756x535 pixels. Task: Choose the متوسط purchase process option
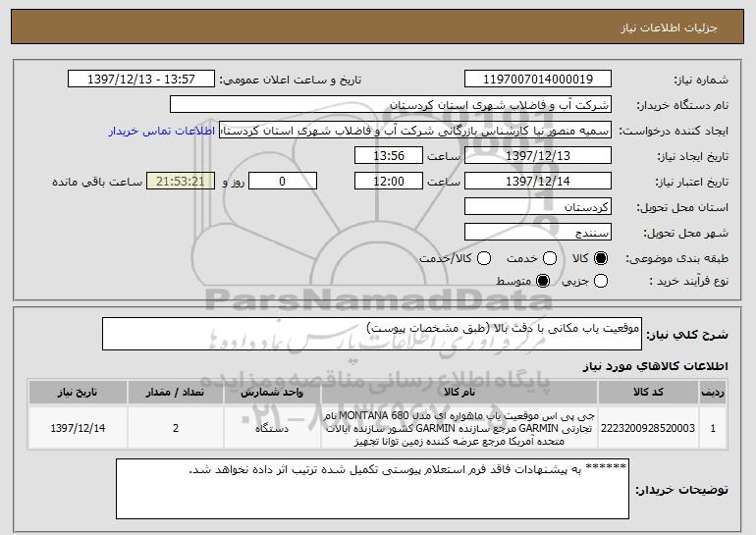(543, 281)
